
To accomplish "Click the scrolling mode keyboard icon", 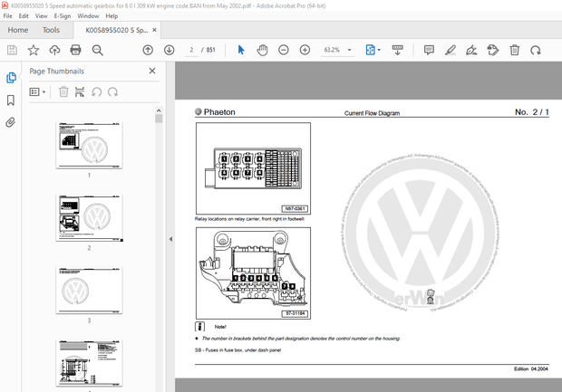I will 397,50.
